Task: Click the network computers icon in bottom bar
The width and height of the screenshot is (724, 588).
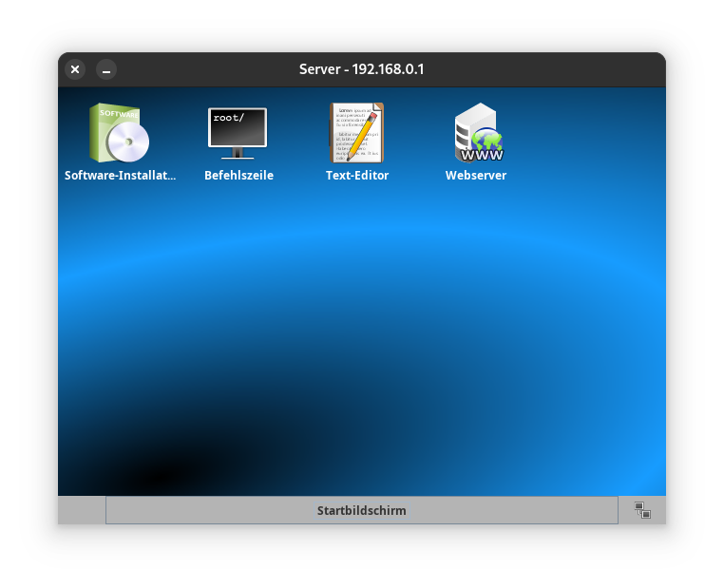Action: (x=642, y=510)
